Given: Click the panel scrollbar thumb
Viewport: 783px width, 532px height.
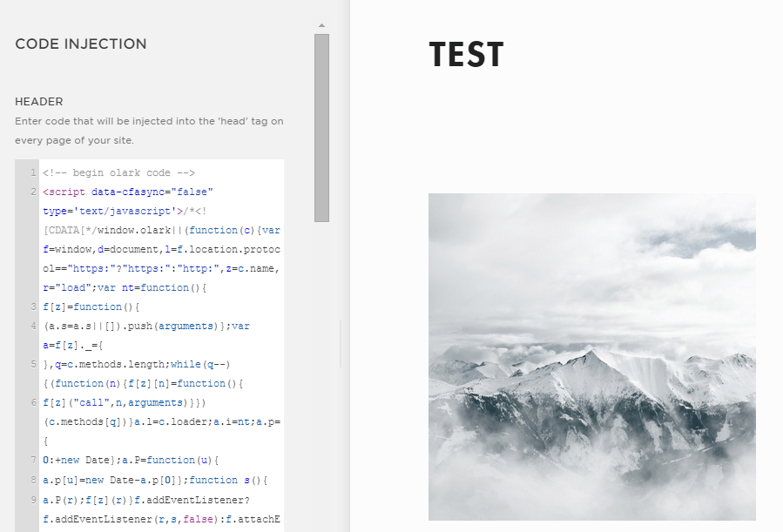Looking at the screenshot, I should coord(321,126).
